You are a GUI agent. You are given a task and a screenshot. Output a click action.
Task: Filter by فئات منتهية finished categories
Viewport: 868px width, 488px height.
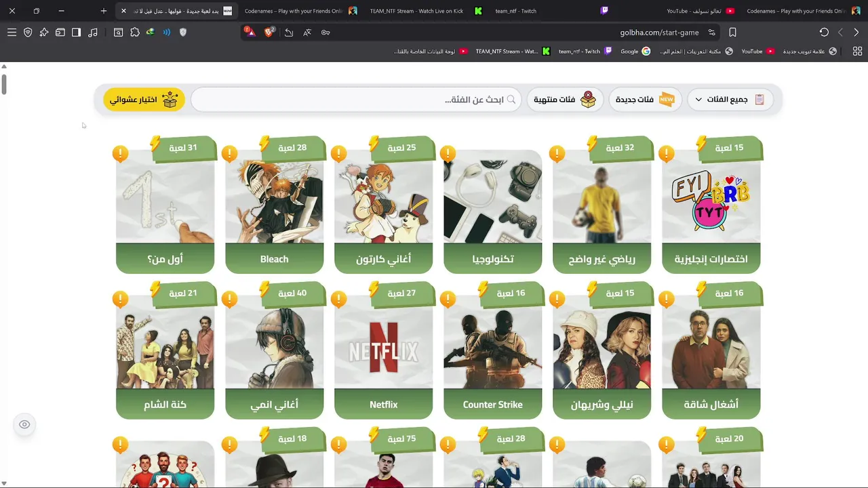click(x=564, y=100)
